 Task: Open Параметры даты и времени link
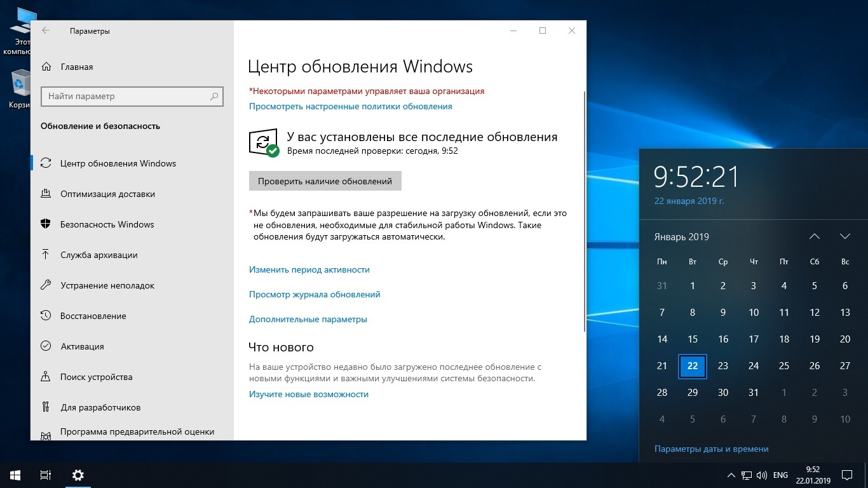coord(711,449)
